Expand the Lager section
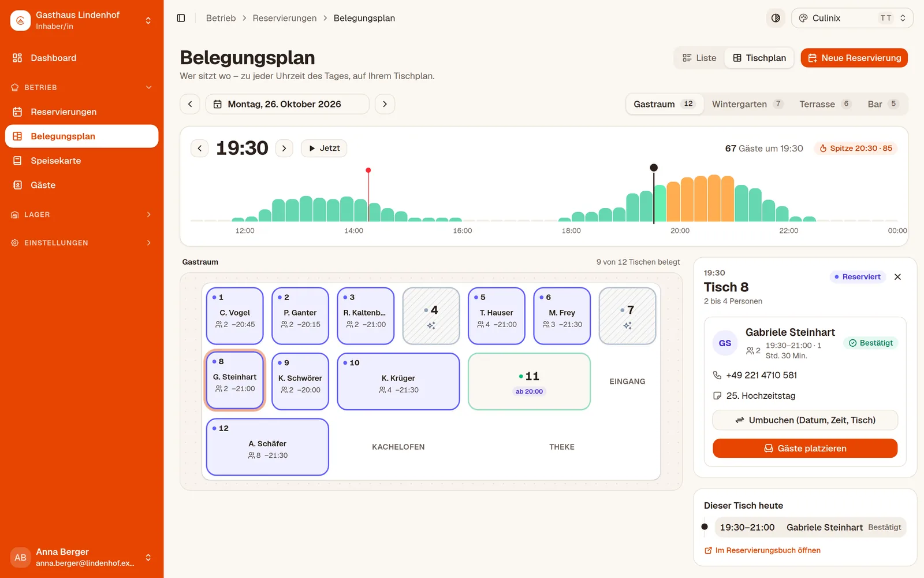 [81, 214]
